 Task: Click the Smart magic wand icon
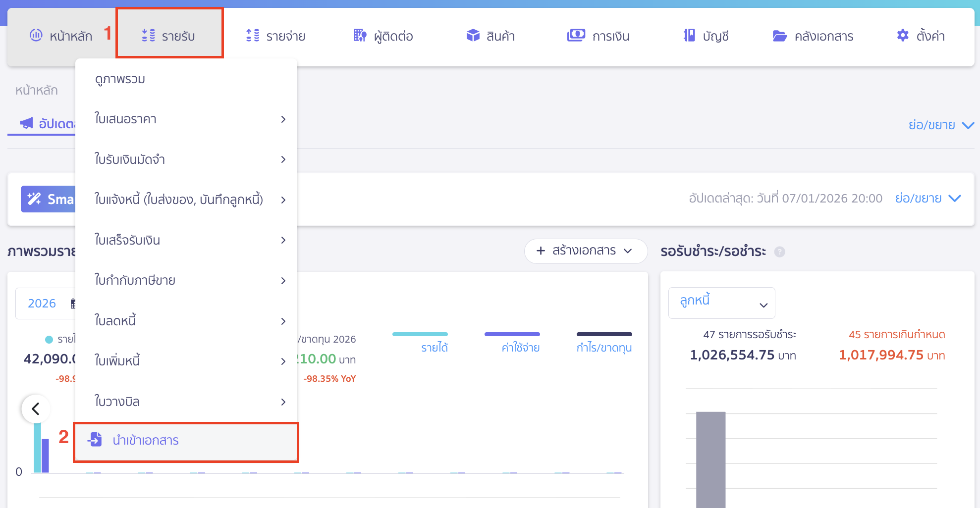(x=35, y=199)
